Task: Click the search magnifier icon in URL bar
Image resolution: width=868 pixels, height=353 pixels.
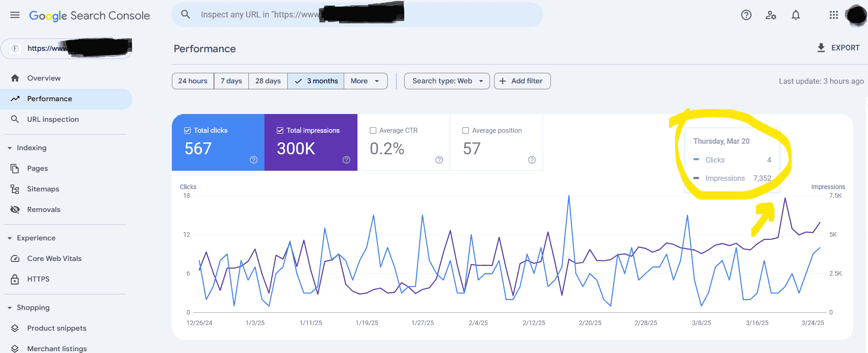Action: point(186,14)
